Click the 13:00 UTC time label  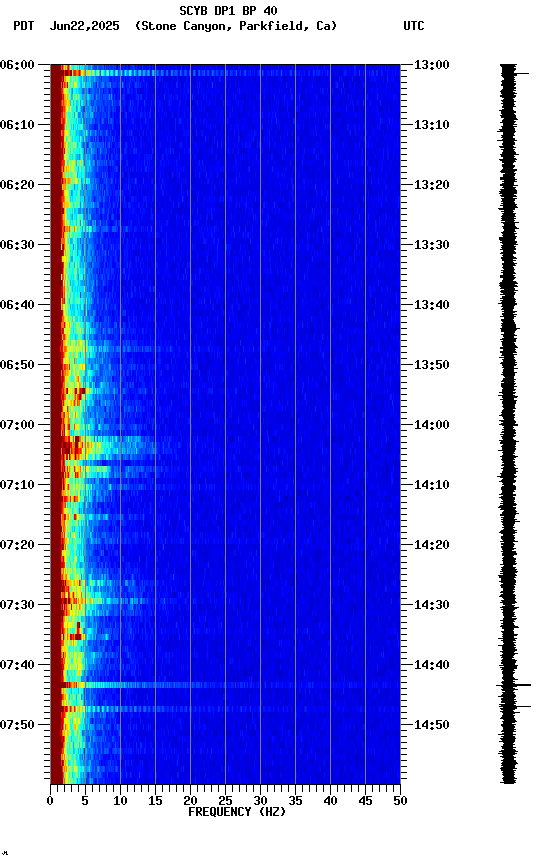[x=431, y=65]
